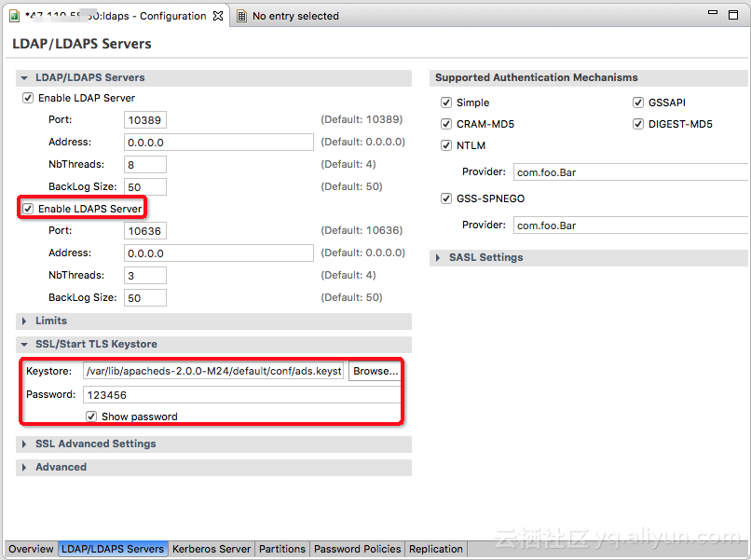
Task: Click the No entry selected tab icon
Action: pyautogui.click(x=242, y=16)
